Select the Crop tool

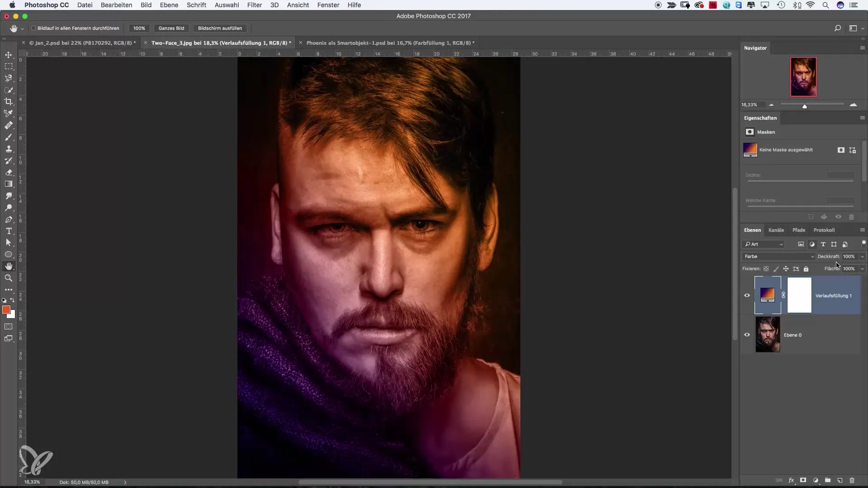pyautogui.click(x=9, y=102)
